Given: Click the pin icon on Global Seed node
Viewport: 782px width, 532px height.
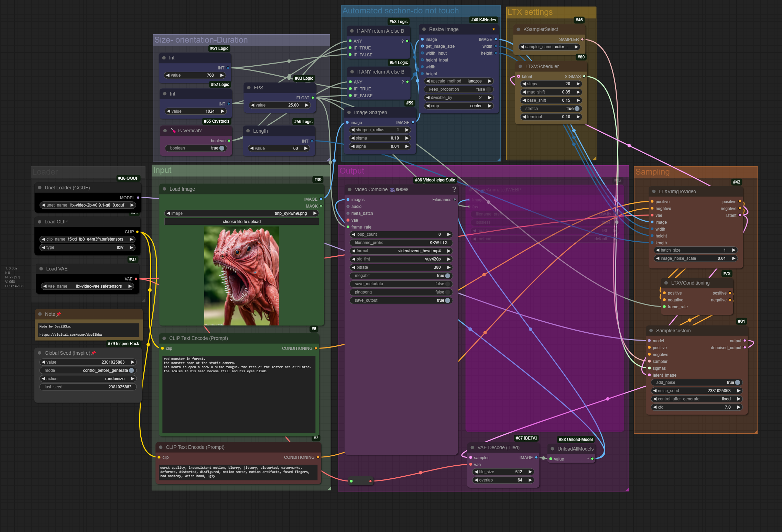Looking at the screenshot, I should tap(94, 353).
